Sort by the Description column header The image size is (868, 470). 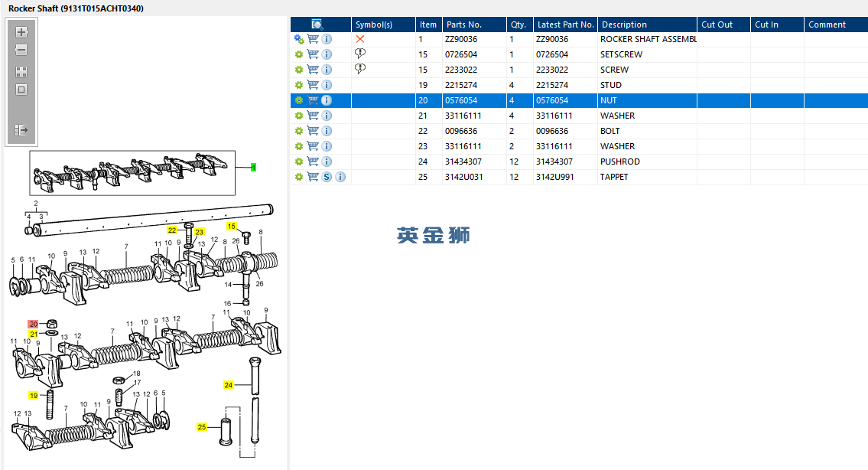click(647, 24)
